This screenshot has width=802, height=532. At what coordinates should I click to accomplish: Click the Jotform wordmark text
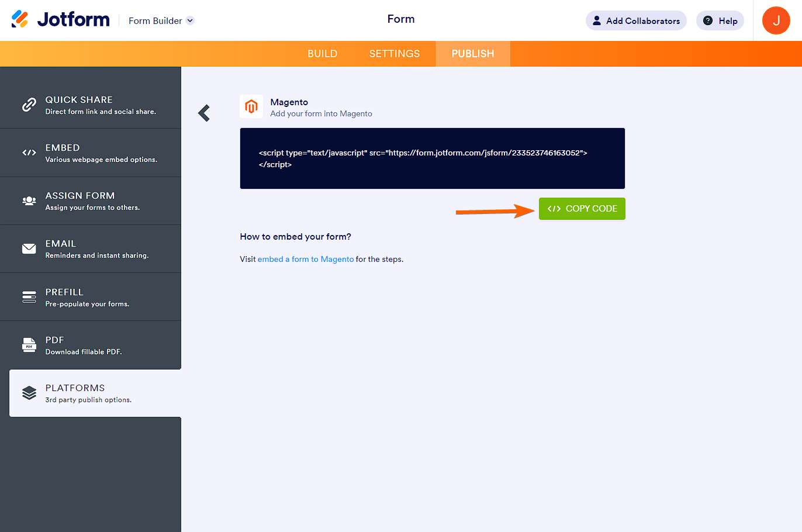[x=74, y=19]
